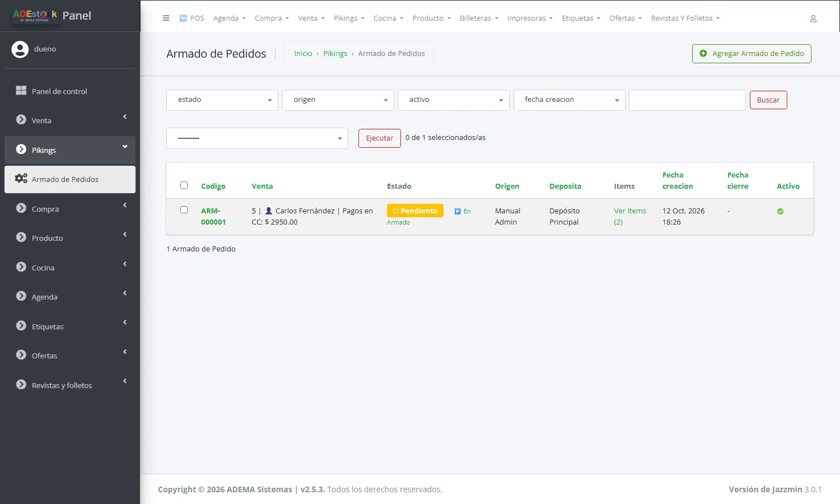Viewport: 840px width, 504px height.
Task: Tick the checkbox for order ARM-000001
Action: [x=184, y=210]
